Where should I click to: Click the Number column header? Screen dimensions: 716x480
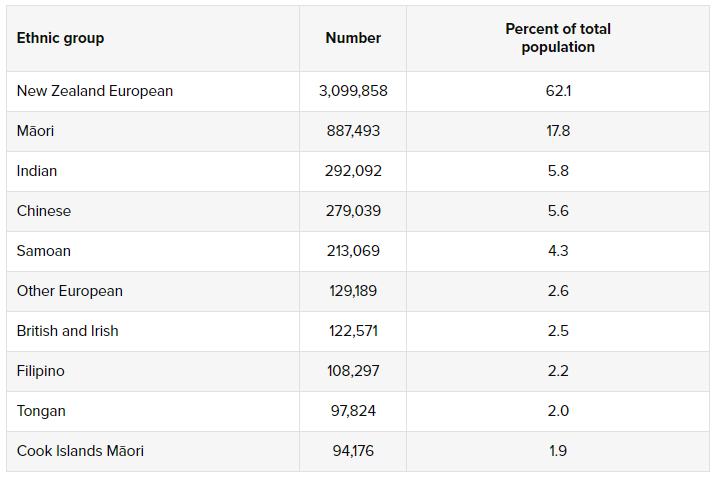click(353, 38)
